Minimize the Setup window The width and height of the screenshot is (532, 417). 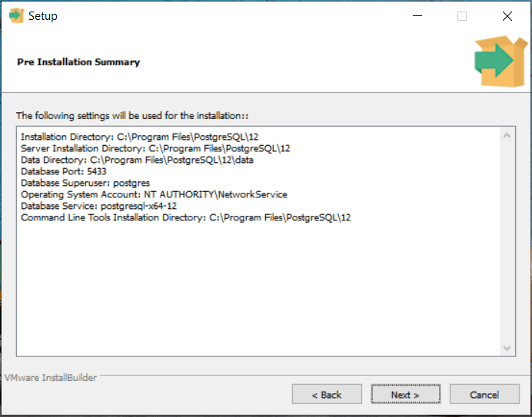tap(417, 16)
